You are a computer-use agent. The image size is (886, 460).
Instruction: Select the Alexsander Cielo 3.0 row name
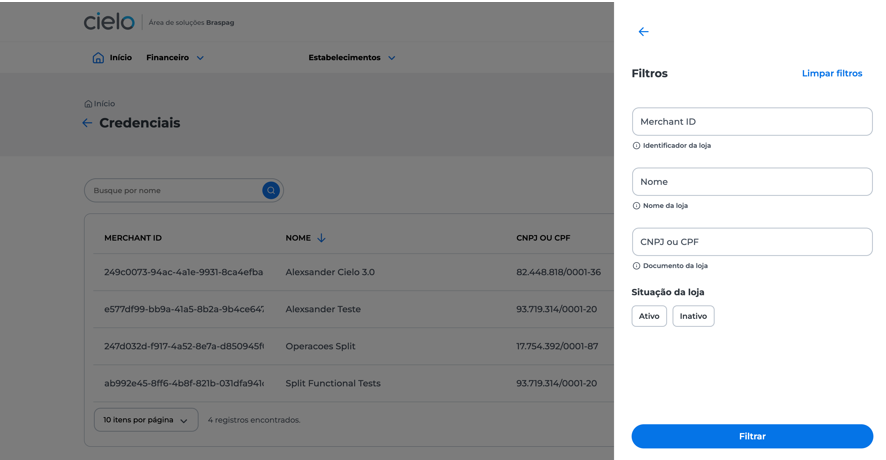[330, 272]
